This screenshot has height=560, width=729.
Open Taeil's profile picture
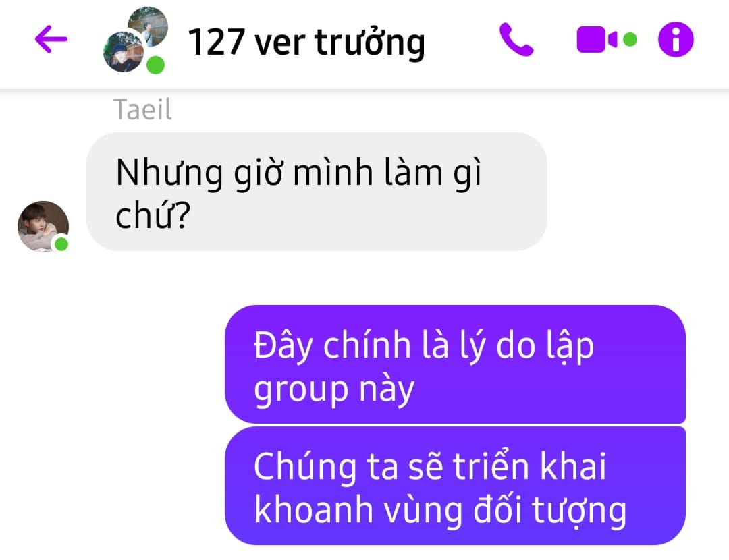43,226
